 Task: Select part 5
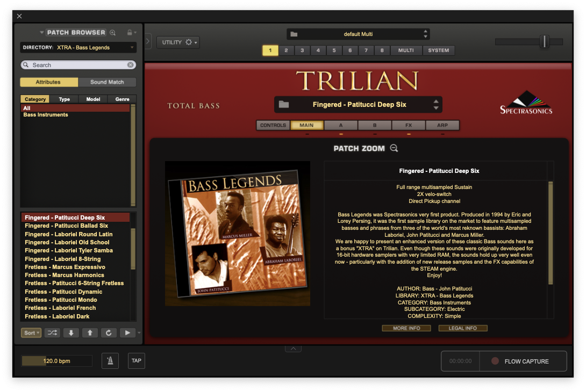click(334, 50)
